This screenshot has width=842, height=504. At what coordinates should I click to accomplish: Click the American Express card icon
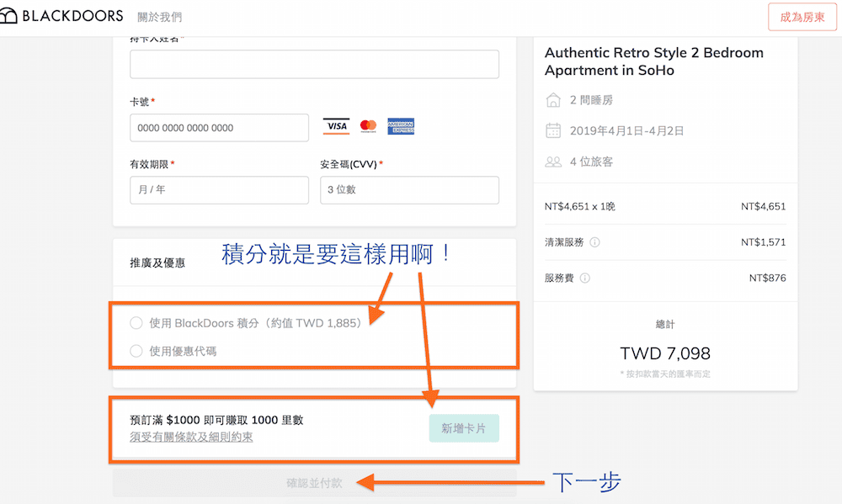tap(401, 127)
